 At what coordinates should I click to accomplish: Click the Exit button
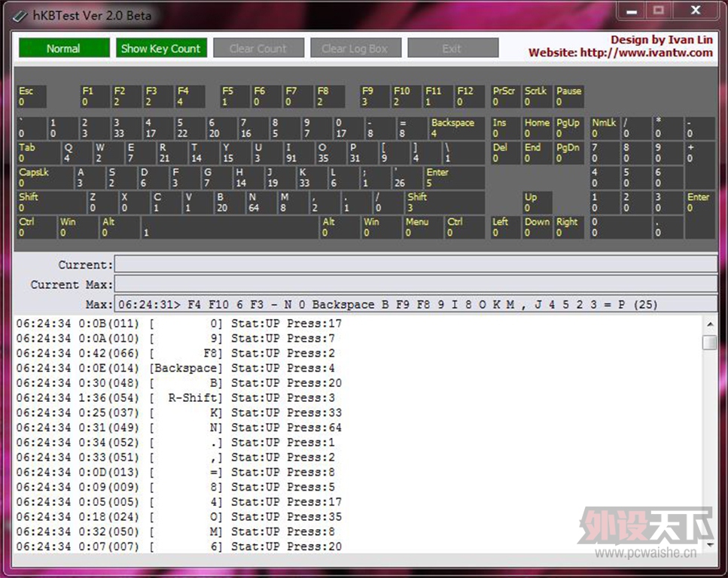pyautogui.click(x=452, y=48)
